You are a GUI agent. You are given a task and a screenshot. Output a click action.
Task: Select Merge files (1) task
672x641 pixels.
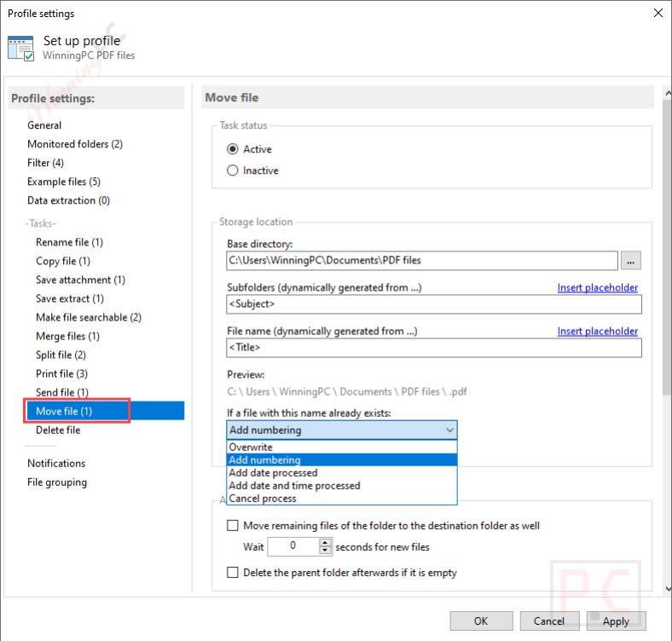click(67, 337)
